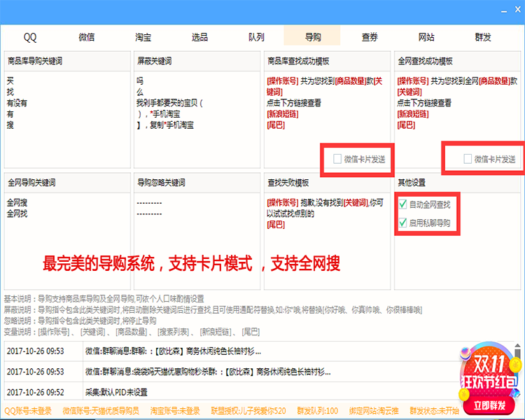
Task: Click the 屏蔽关键词 panel header
Action: (x=197, y=61)
